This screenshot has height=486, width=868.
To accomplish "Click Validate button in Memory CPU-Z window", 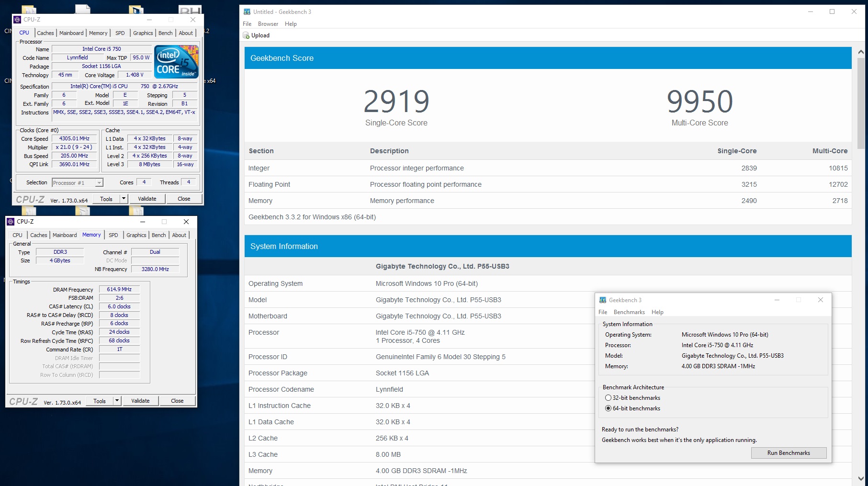I will (x=140, y=401).
